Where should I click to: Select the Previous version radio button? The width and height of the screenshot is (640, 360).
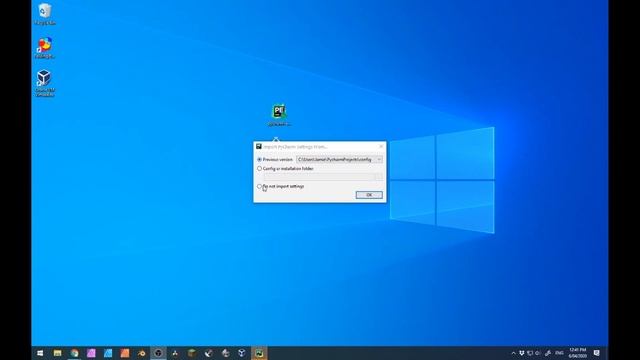(260, 160)
